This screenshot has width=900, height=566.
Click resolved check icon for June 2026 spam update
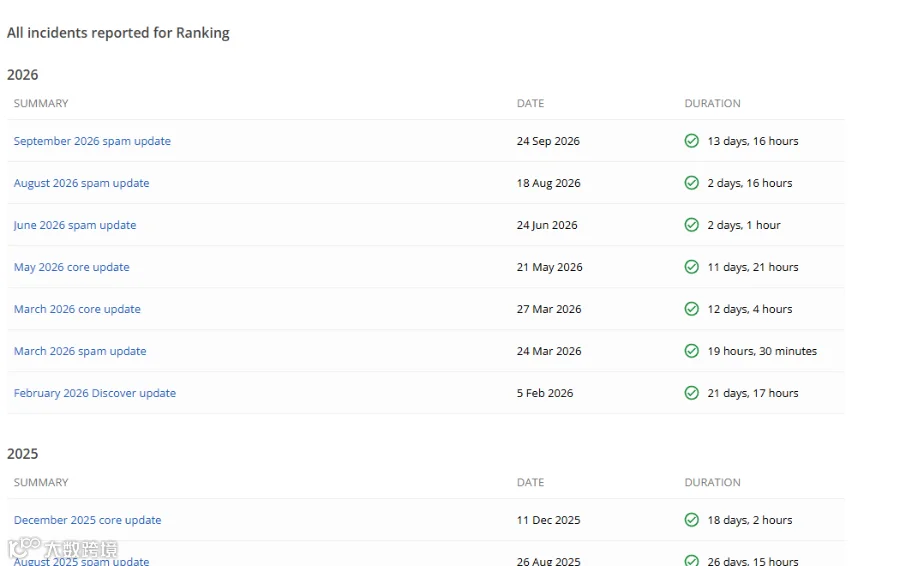[692, 224]
